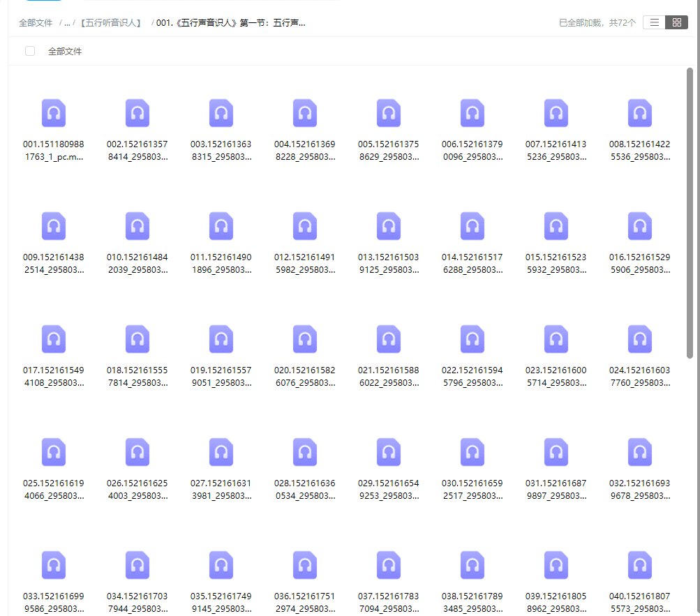Viewport: 700px width, 616px height.
Task: Open audio file 001.1511809881763
Action: [x=54, y=112]
